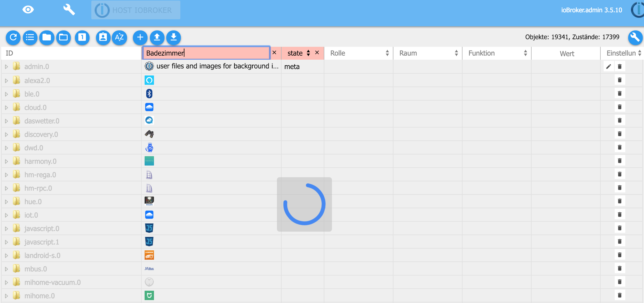The width and height of the screenshot is (644, 303).
Task: Delete the admin.0 object
Action: pyautogui.click(x=620, y=66)
